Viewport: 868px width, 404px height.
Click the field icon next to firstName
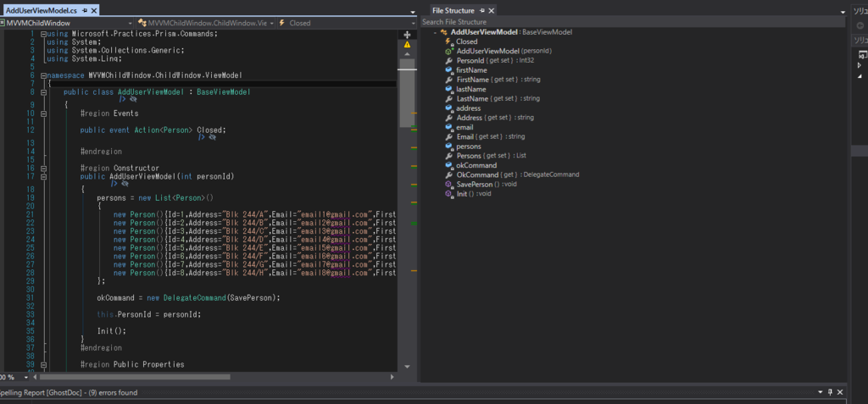coord(449,70)
